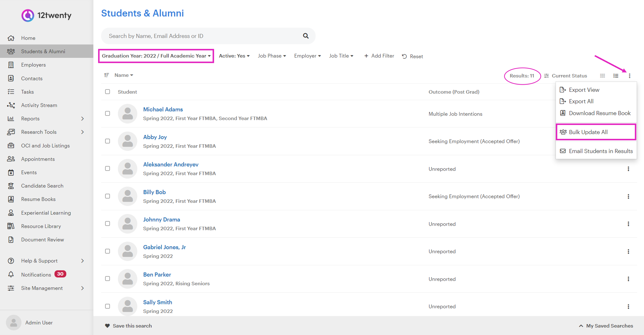The width and height of the screenshot is (644, 335).
Task: Check the box for Billy Bob
Action: tap(108, 196)
